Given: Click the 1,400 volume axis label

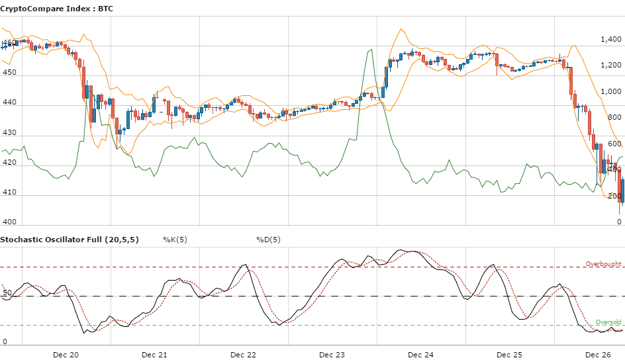Looking at the screenshot, I should point(611,39).
